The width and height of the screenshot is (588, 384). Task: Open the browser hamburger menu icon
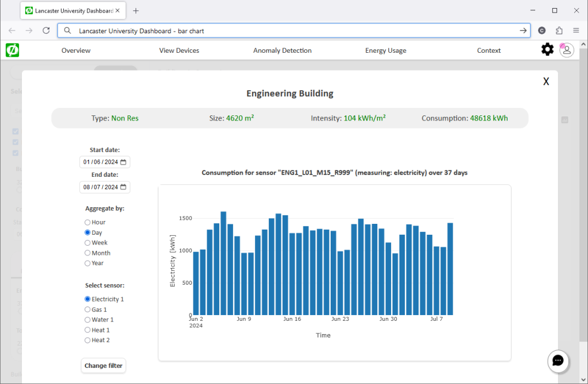click(576, 30)
